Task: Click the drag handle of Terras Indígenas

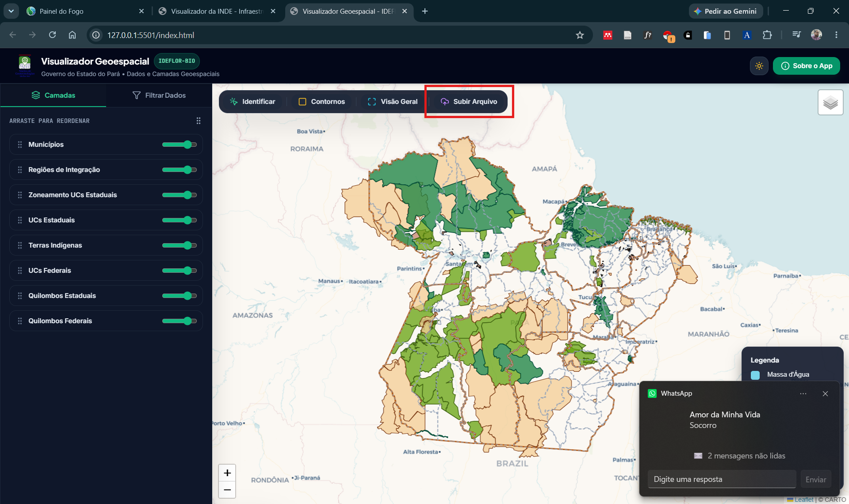Action: (x=20, y=245)
